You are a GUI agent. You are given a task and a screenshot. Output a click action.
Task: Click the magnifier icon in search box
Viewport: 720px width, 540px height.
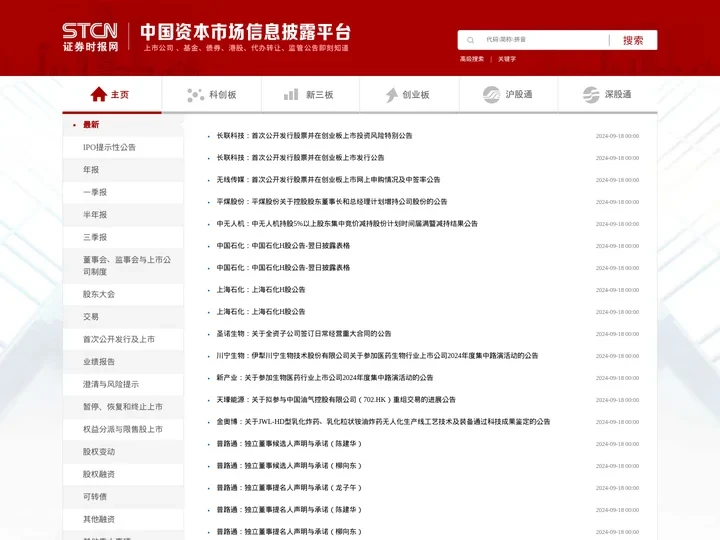pos(470,40)
